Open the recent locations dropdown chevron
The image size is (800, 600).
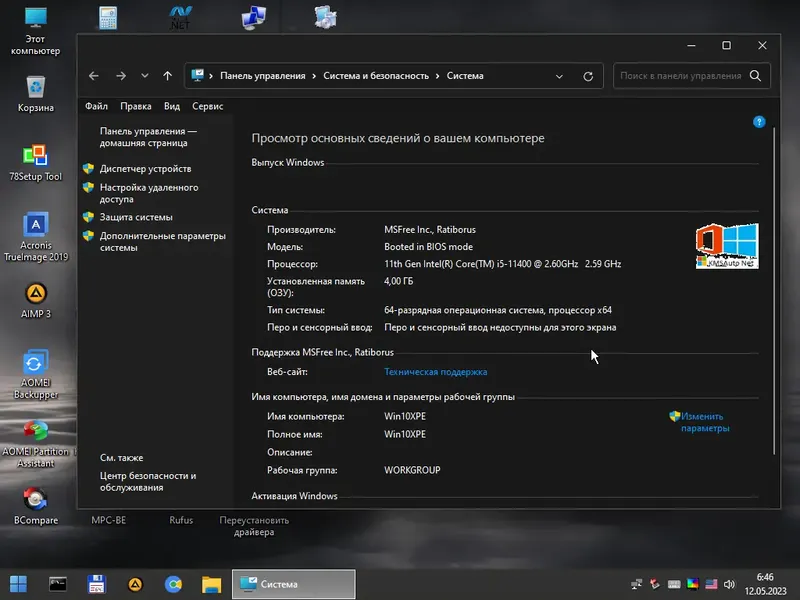pyautogui.click(x=145, y=76)
